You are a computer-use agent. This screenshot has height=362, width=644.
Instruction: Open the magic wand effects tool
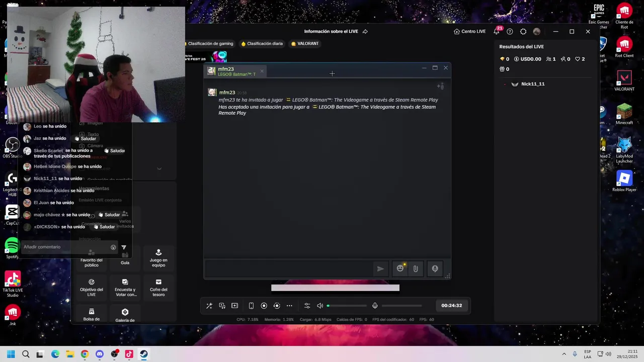point(209,306)
